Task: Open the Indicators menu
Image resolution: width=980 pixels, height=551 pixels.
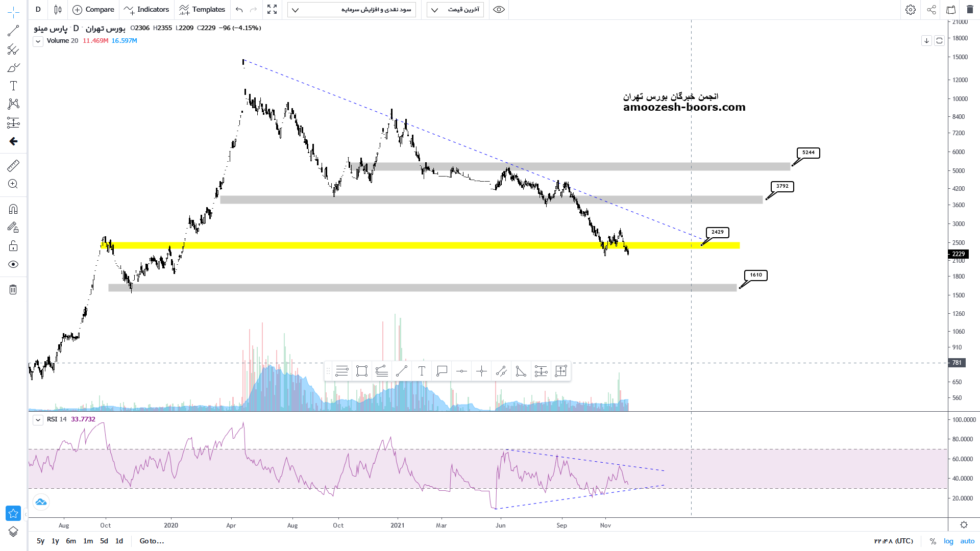Action: [146, 10]
